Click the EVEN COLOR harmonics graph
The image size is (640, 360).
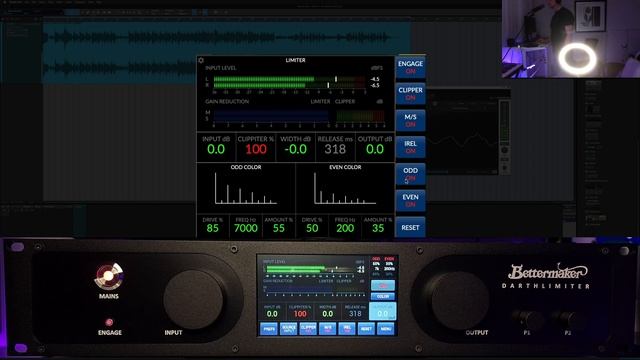pyautogui.click(x=345, y=188)
